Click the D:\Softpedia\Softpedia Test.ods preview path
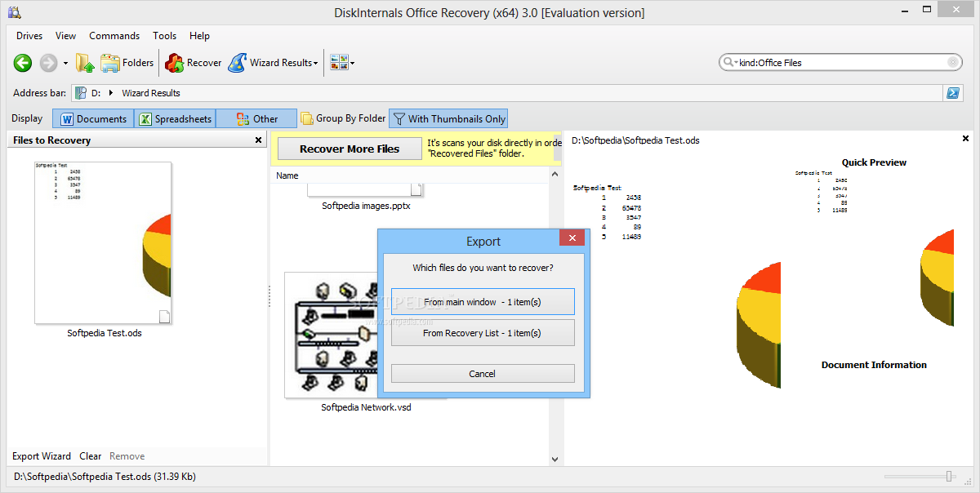 [x=635, y=140]
